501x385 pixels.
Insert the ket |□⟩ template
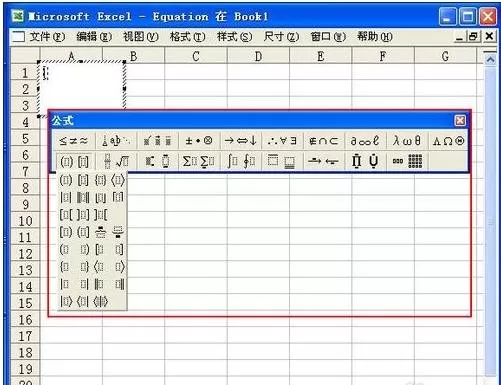tap(66, 302)
